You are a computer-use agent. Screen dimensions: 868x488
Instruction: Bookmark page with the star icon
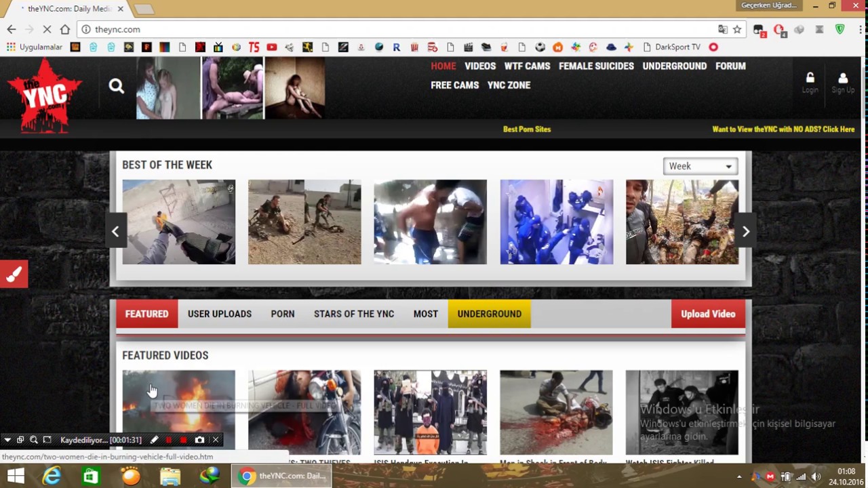coord(737,29)
